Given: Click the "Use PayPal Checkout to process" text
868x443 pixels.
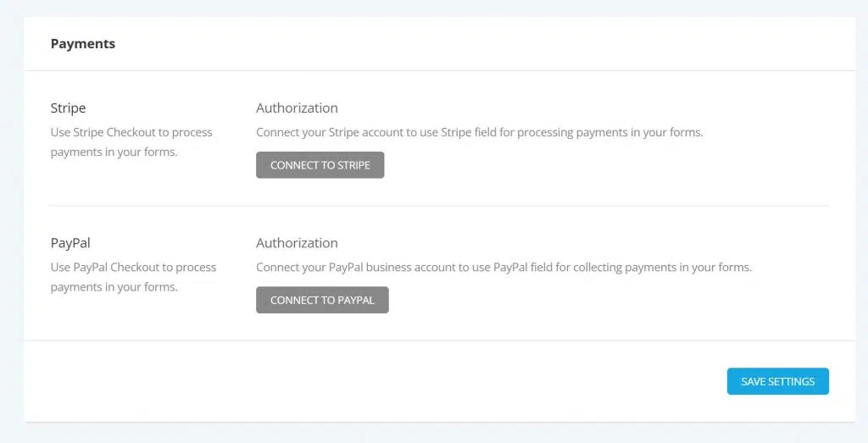Looking at the screenshot, I should tap(133, 267).
